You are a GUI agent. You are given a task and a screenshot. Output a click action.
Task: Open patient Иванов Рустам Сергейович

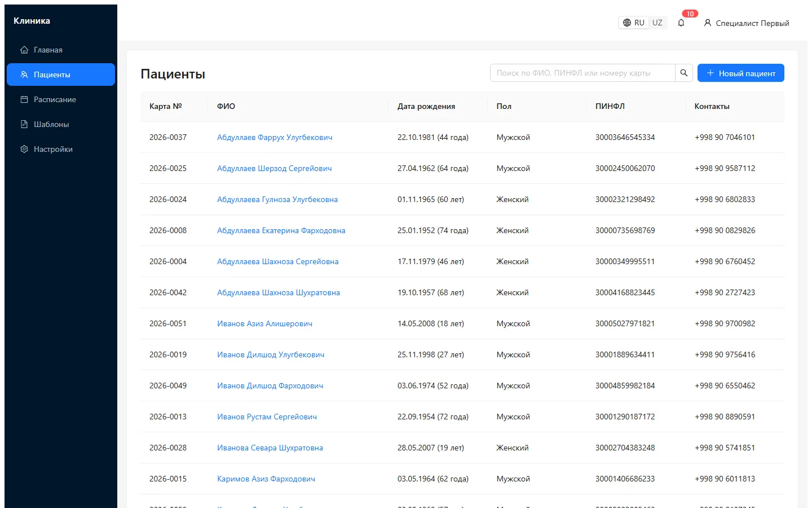click(x=267, y=417)
